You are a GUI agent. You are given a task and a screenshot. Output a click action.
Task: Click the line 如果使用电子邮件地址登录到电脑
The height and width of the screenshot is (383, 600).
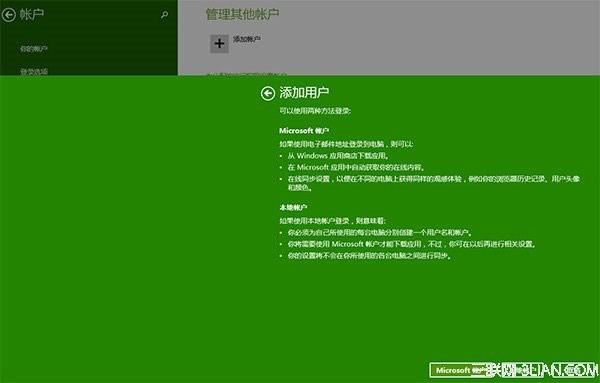tap(346, 144)
